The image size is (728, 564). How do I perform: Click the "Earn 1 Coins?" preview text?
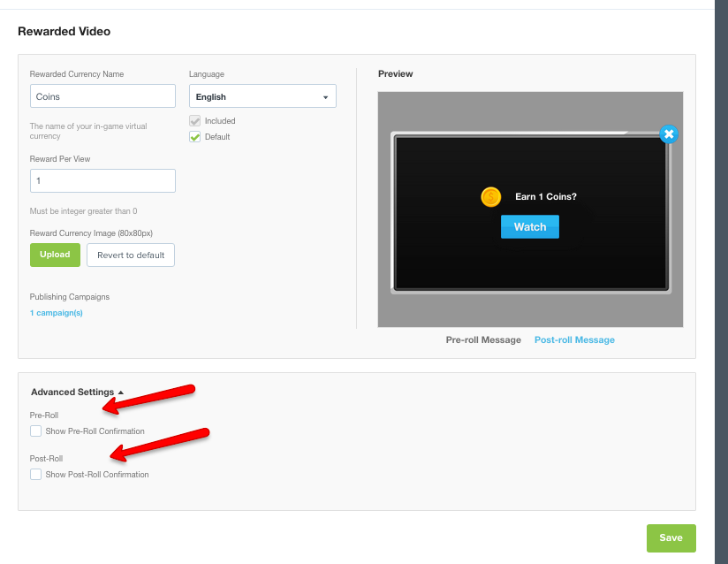[545, 196]
